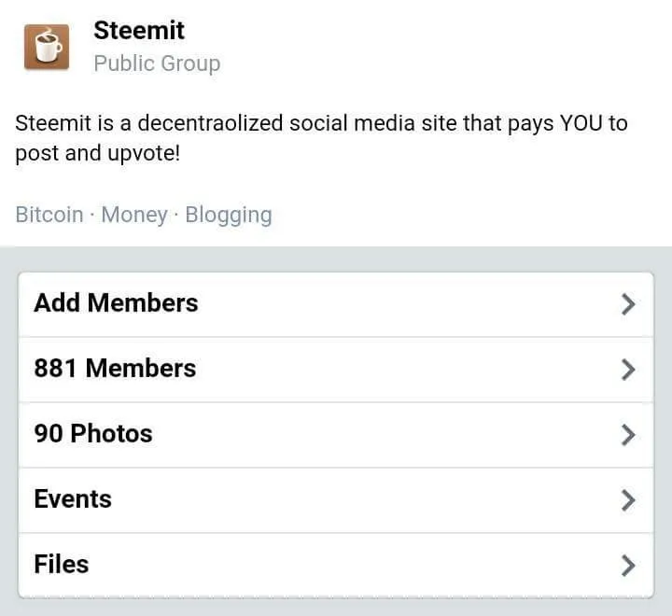Click the chevron beside 881 Members
Image resolution: width=672 pixels, height=616 pixels.
point(628,370)
